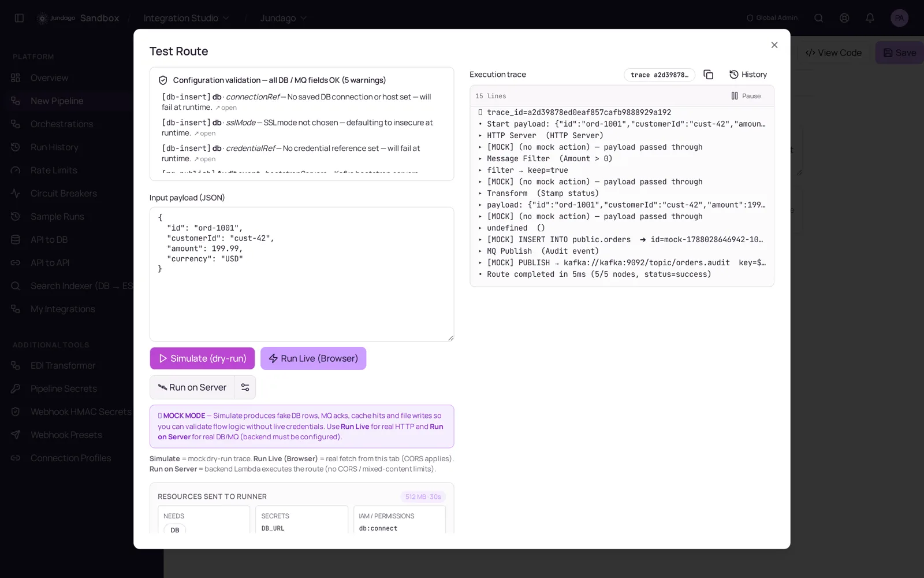
Task: Click into the Input payload JSON editor
Action: click(x=301, y=274)
